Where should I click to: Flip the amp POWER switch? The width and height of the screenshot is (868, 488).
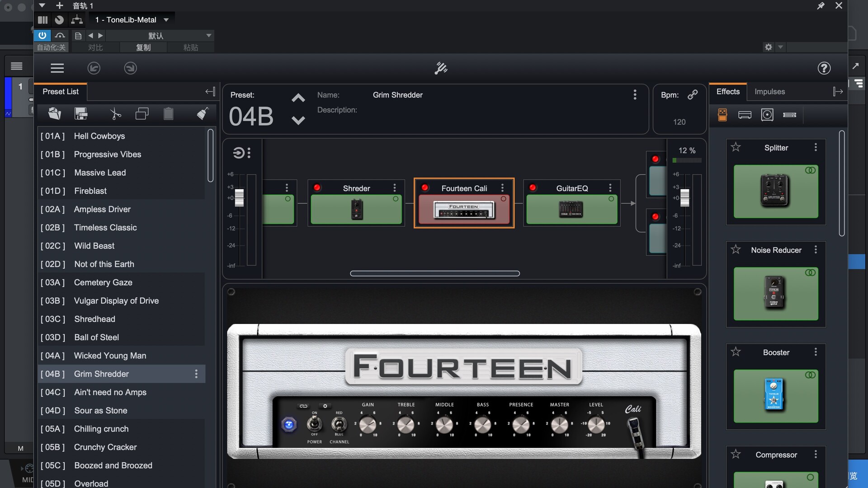point(314,424)
